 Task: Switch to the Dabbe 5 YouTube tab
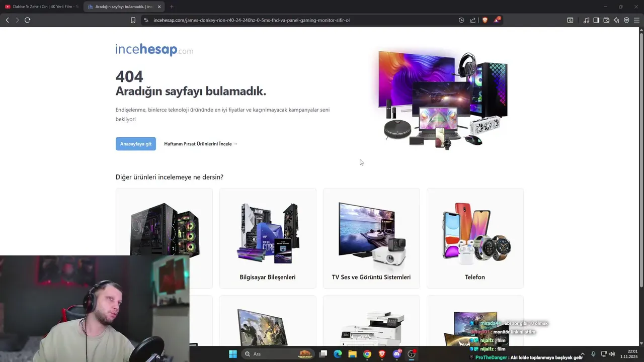42,7
